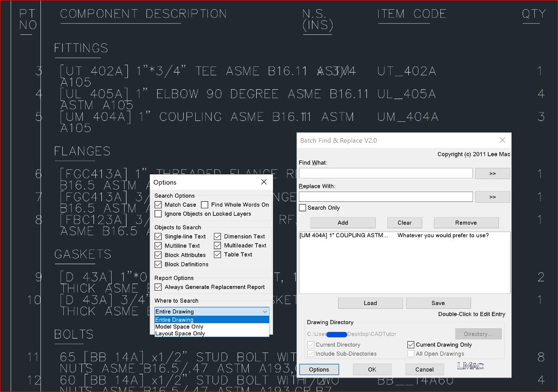
Task: Toggle Multiline Text checkbox
Action: pyautogui.click(x=158, y=246)
